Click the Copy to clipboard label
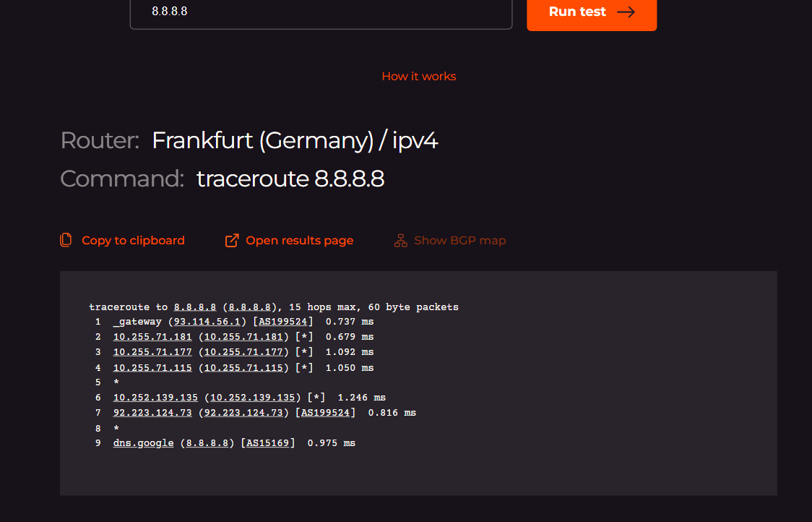 133,241
